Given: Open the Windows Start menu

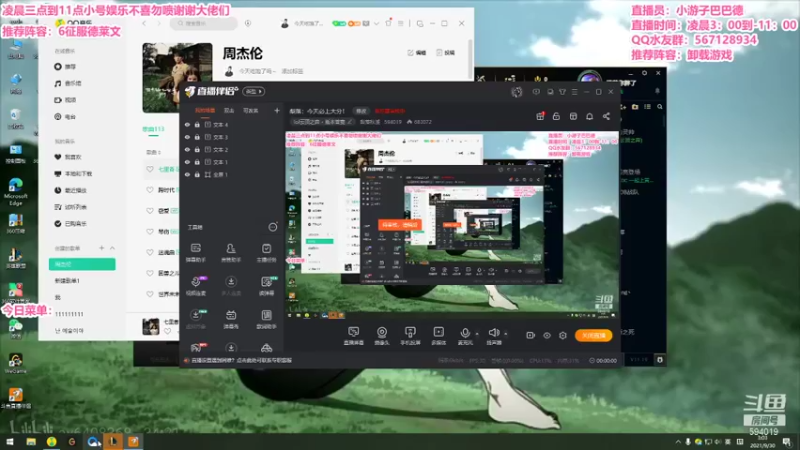Looking at the screenshot, I should 10,441.
